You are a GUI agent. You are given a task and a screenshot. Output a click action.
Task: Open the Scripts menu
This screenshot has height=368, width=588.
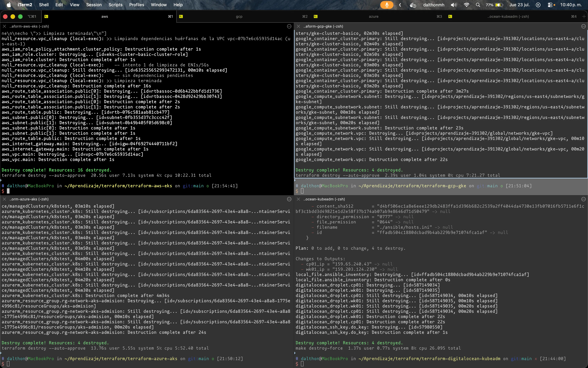tap(115, 5)
